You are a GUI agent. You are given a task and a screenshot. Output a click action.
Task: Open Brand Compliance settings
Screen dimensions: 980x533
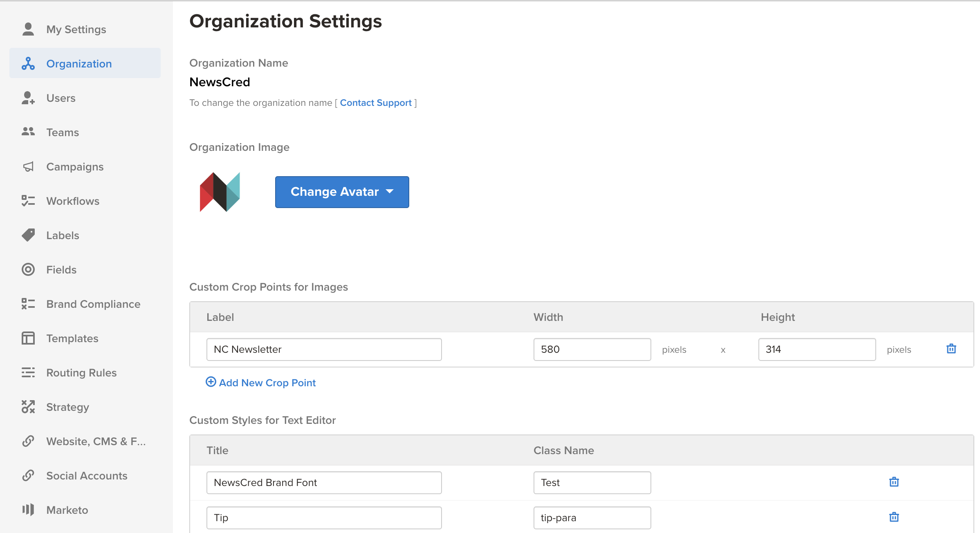coord(85,304)
